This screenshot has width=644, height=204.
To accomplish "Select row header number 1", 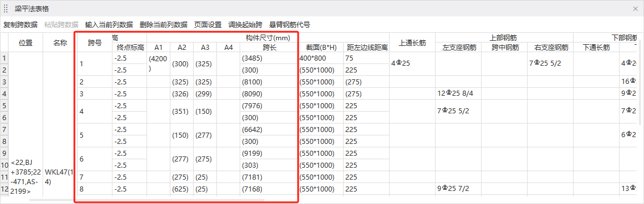I will (4, 58).
